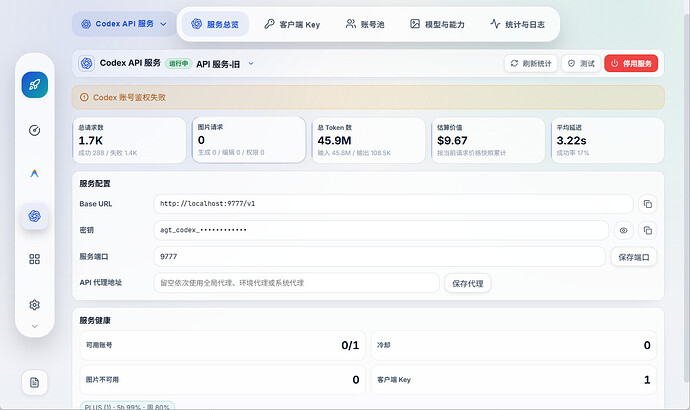Screen dimensions: 690x410
Task: Switch to the 模型与能力 tab
Action: point(437,24)
